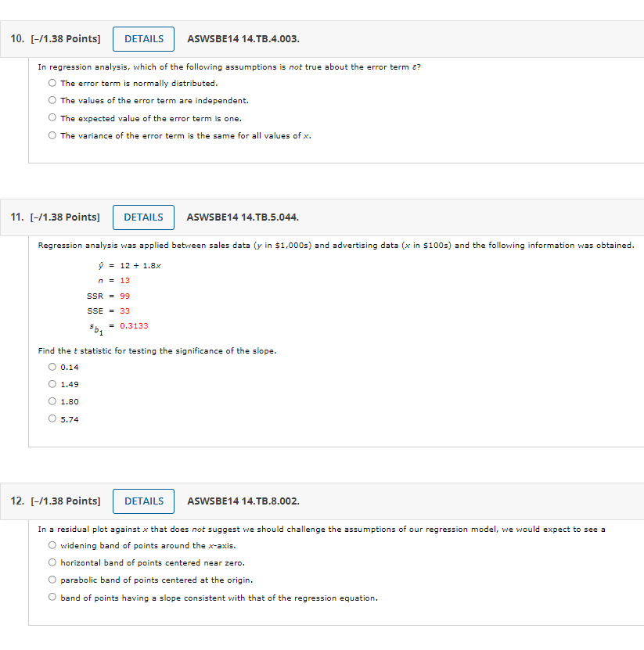Select 'parabolic band of points centered at origin'
Viewport: 644px width, 650px height.
point(52,580)
